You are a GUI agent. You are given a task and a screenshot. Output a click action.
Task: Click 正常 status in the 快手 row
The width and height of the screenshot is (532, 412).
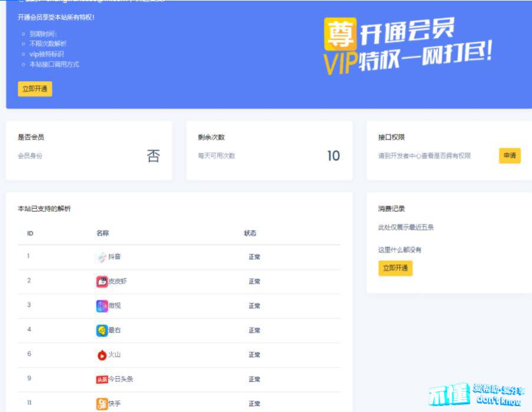click(x=255, y=404)
